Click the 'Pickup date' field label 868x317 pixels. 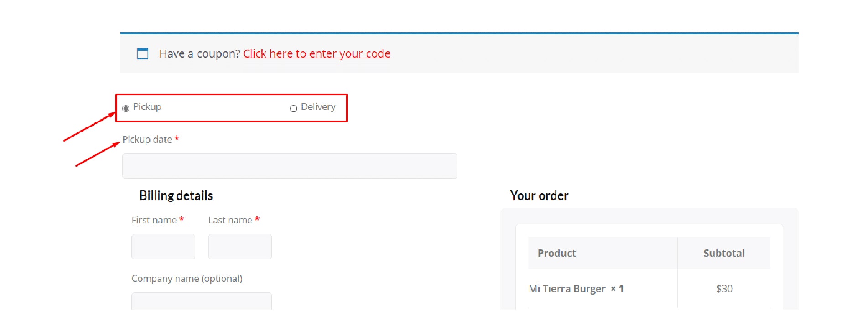[x=147, y=139]
